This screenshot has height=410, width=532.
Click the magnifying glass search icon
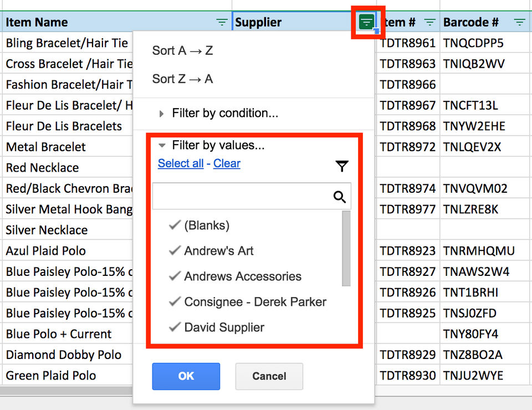(340, 197)
